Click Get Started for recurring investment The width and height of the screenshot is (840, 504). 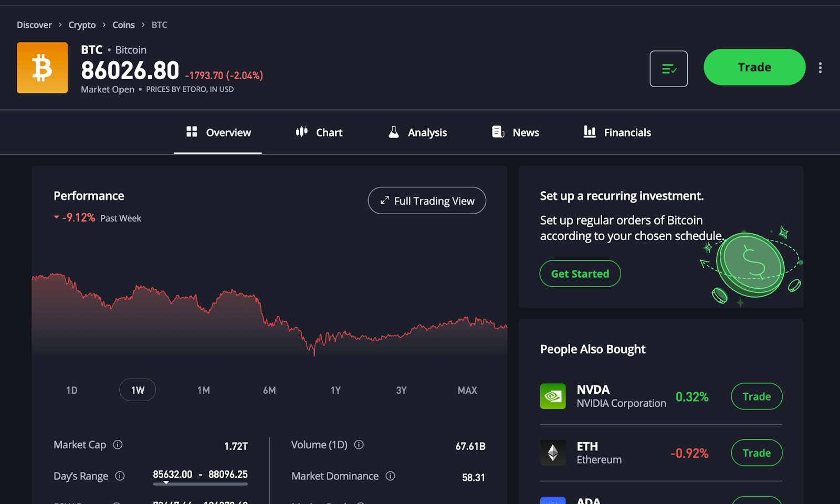pos(580,274)
